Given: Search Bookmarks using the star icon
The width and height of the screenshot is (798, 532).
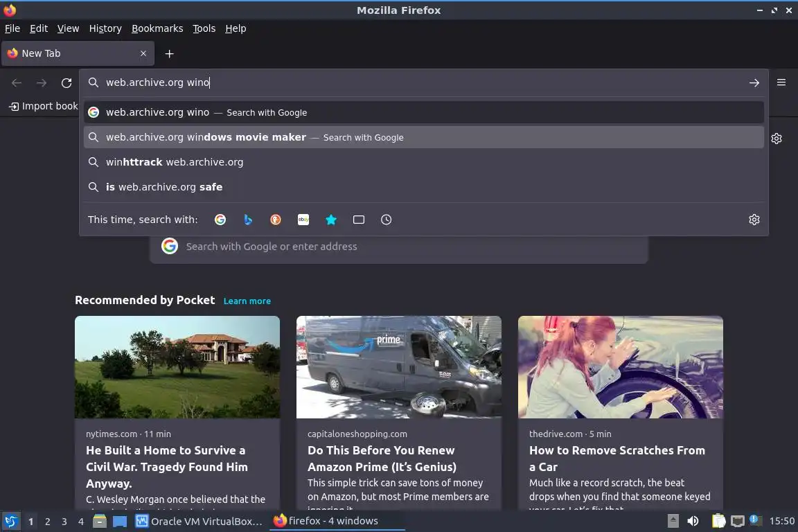Looking at the screenshot, I should [331, 220].
